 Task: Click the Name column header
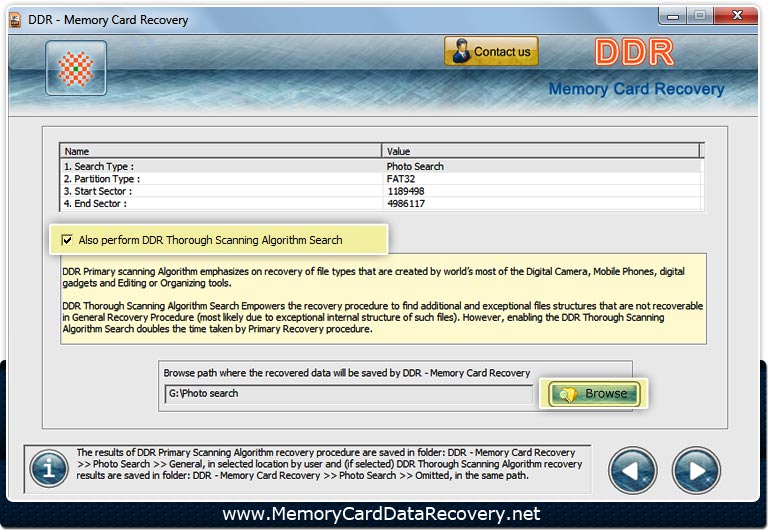[220, 151]
